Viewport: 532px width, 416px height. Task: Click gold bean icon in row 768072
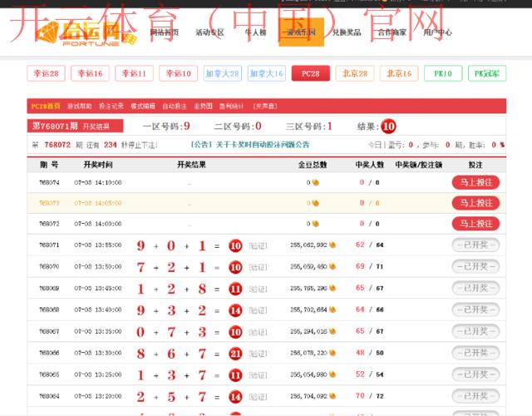[x=316, y=224]
